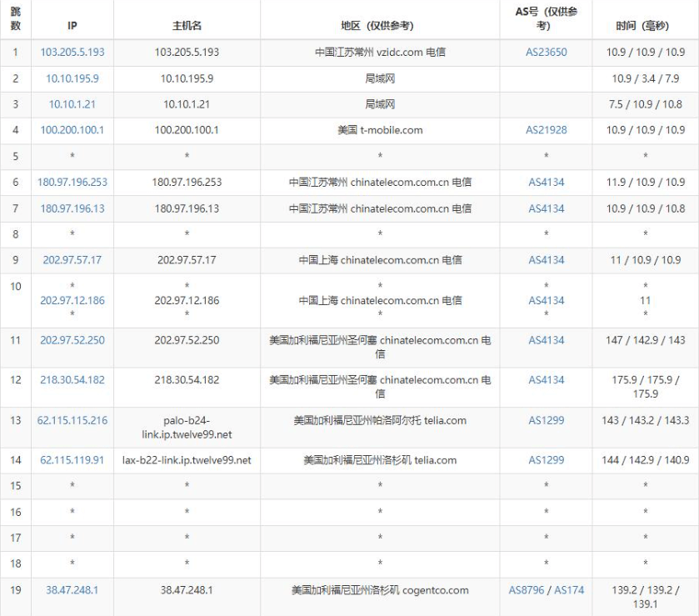Open the AS174 Cogent link

[x=569, y=590]
